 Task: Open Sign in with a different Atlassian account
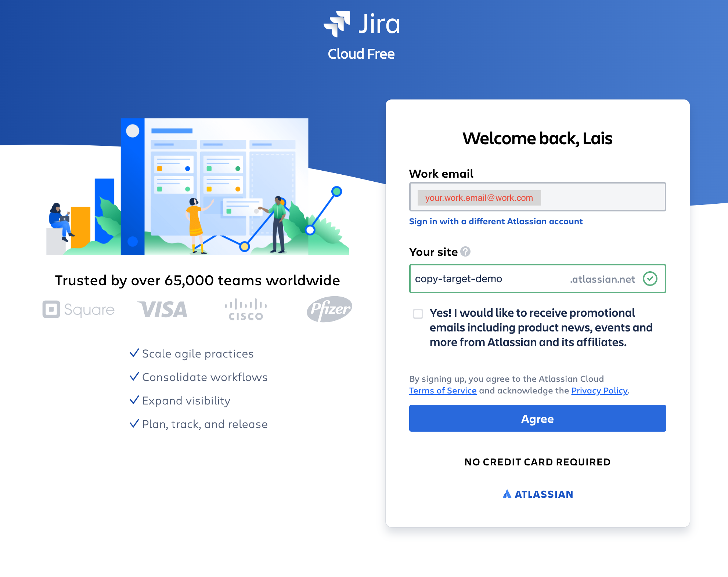coord(496,221)
